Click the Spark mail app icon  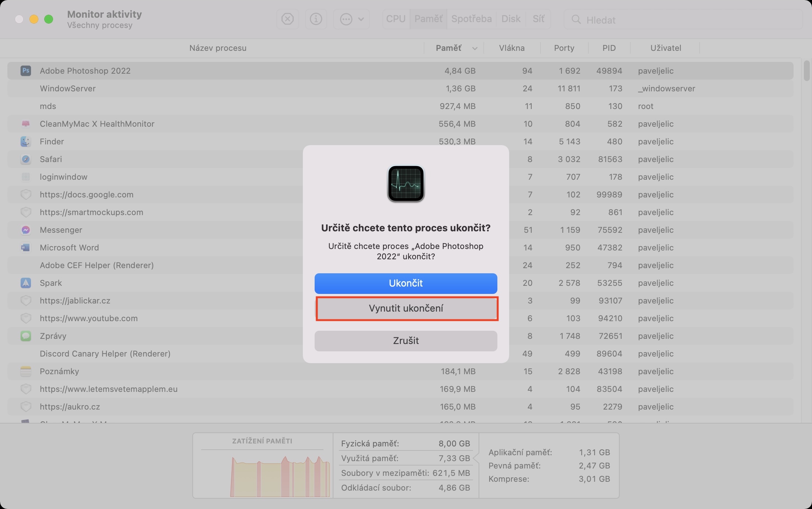tap(25, 283)
